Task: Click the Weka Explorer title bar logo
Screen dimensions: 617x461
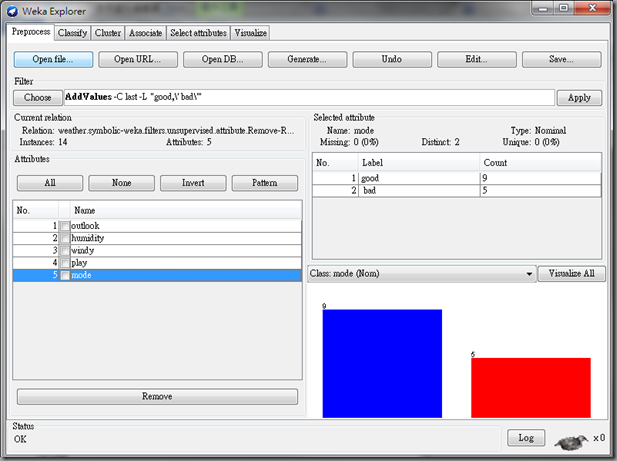Action: 12,11
